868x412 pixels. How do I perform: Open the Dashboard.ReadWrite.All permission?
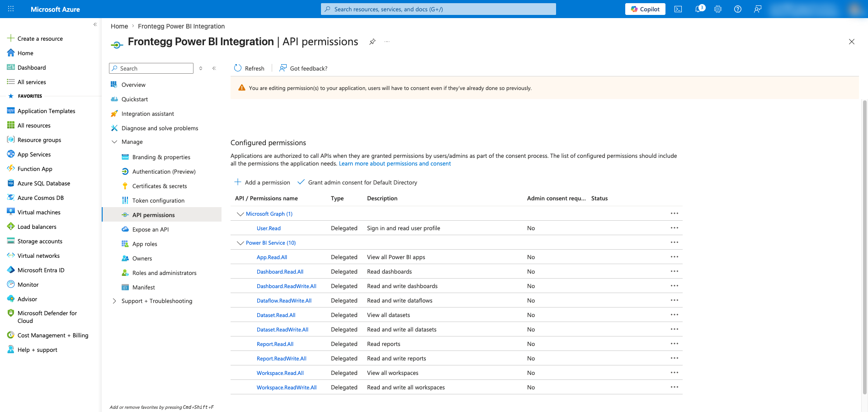coord(287,286)
